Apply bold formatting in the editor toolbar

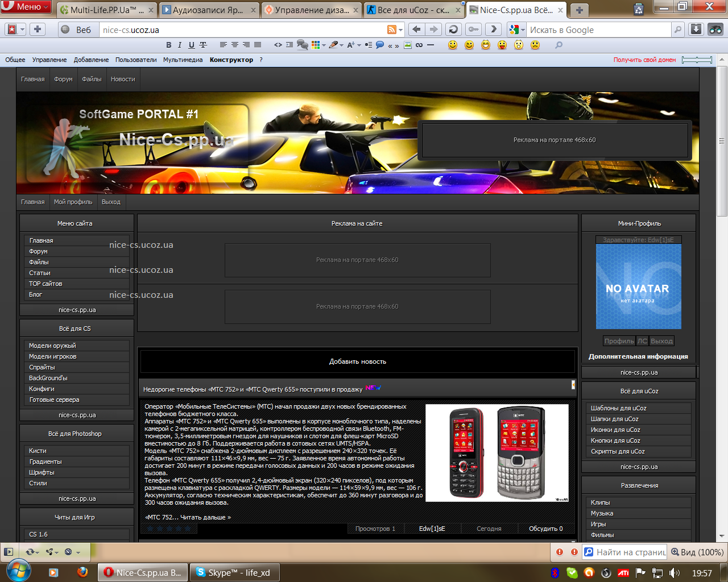168,45
